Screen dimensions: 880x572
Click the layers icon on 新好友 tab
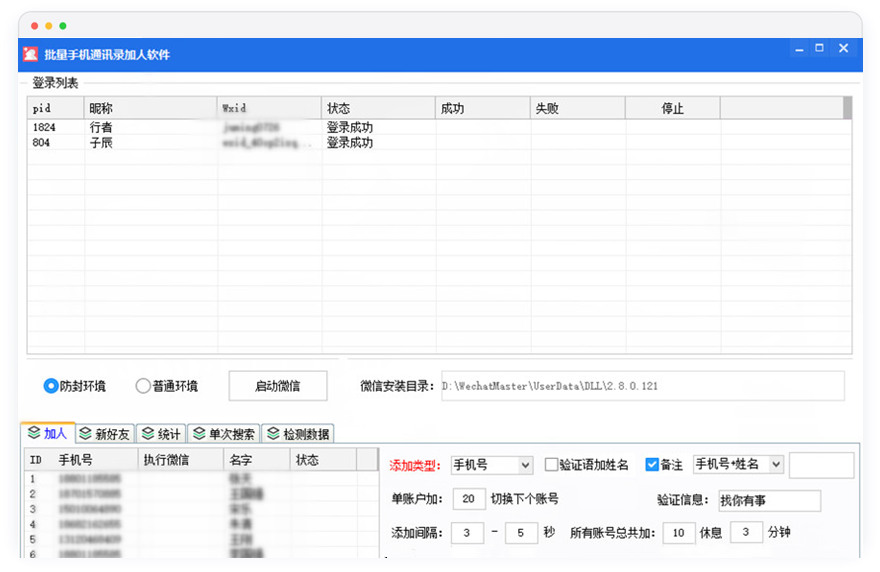pyautogui.click(x=85, y=433)
